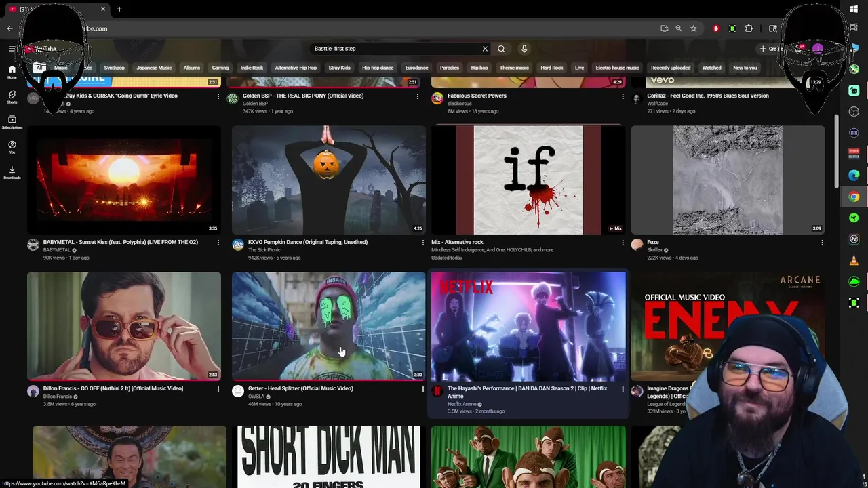The height and width of the screenshot is (488, 868).
Task: Open the Golden BSP channel avatar
Action: [233, 98]
